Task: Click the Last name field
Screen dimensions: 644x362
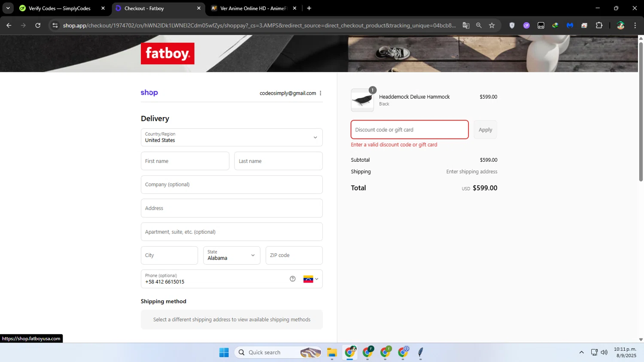Action: point(278,161)
